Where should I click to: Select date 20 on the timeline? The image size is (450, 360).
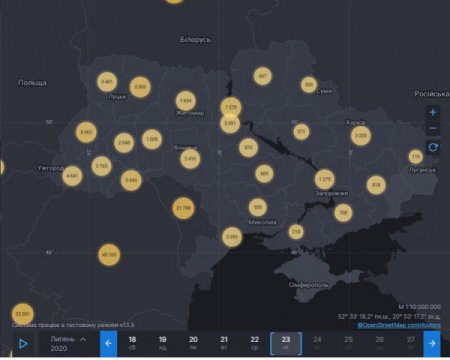click(193, 343)
